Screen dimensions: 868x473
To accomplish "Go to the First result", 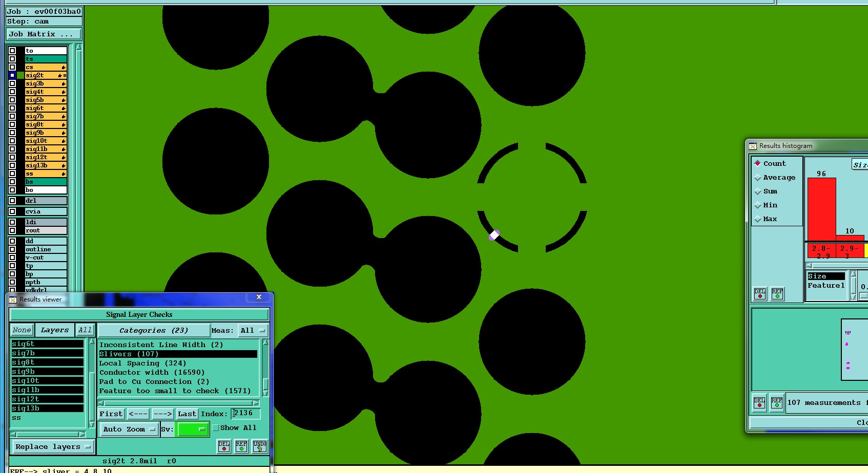I will 111,414.
